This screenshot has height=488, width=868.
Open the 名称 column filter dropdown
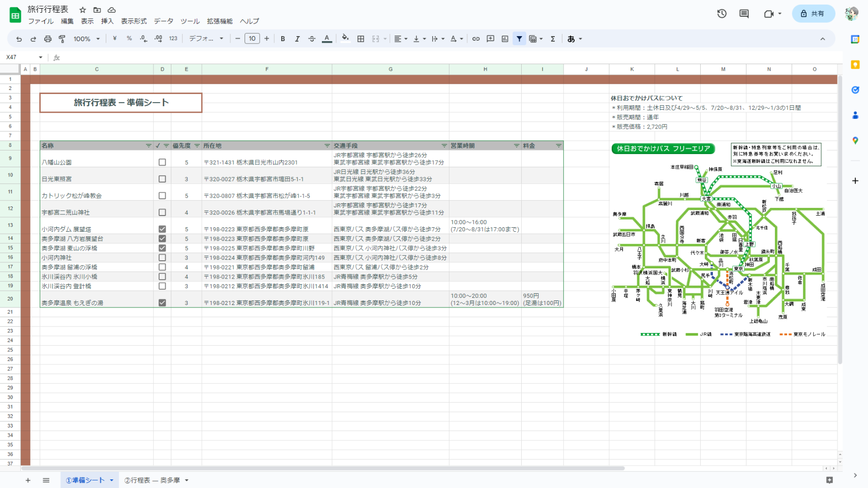tap(148, 146)
